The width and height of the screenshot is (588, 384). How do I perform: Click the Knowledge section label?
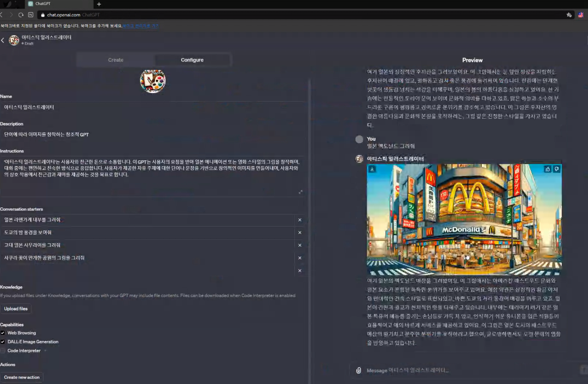pyautogui.click(x=11, y=287)
